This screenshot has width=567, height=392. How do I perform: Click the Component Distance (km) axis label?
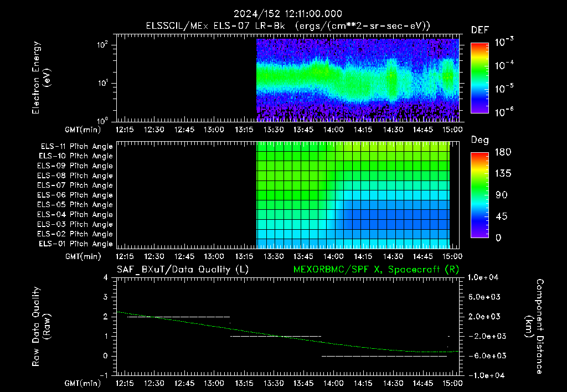coord(534,327)
